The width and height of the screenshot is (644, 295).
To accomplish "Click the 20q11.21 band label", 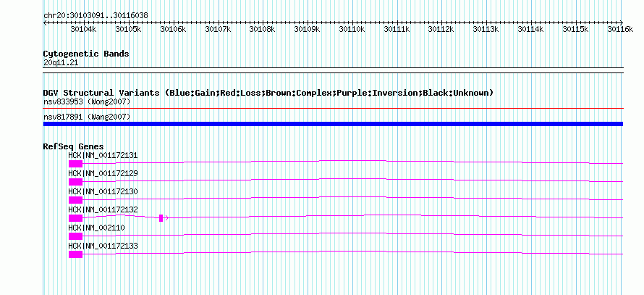I will tap(61, 63).
